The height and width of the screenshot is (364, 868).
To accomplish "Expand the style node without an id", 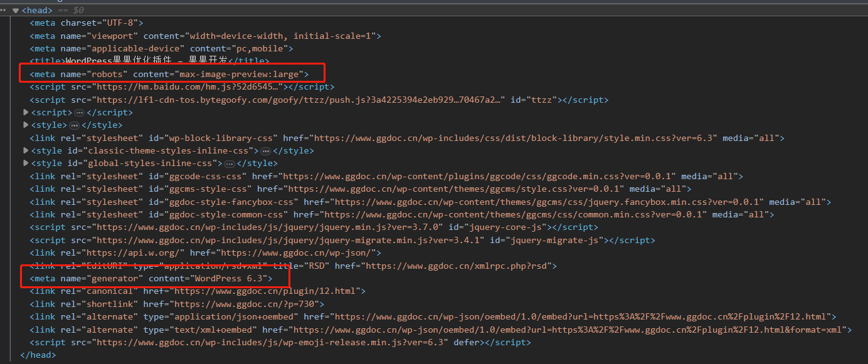I will coord(26,125).
